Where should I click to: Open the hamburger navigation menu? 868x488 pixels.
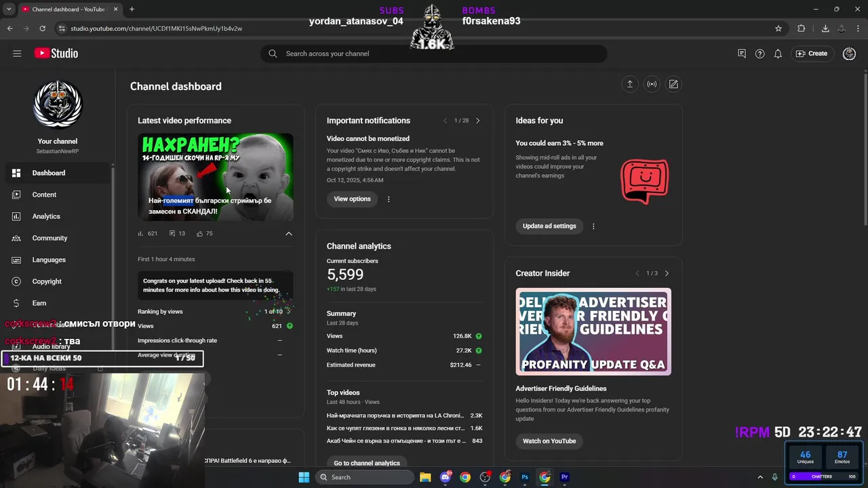[17, 54]
